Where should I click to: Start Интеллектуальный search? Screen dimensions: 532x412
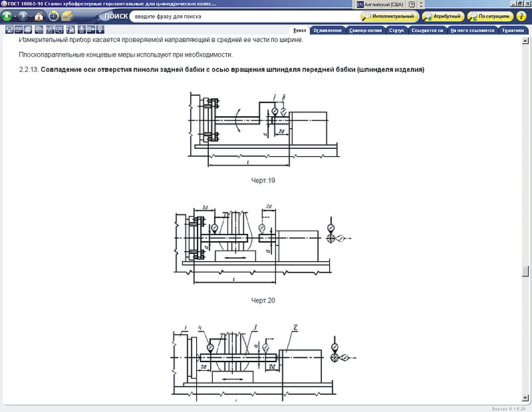[x=390, y=16]
